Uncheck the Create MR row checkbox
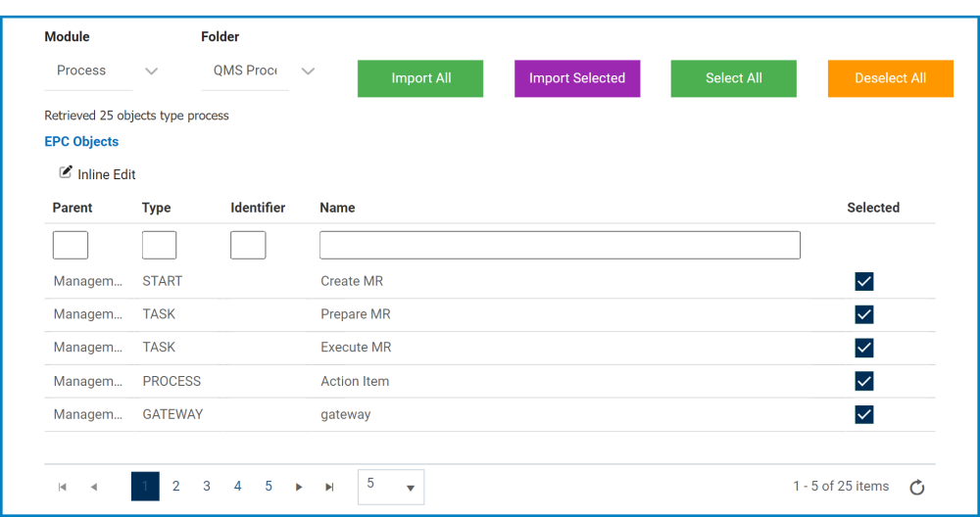Image resolution: width=980 pixels, height=517 pixels. (863, 282)
